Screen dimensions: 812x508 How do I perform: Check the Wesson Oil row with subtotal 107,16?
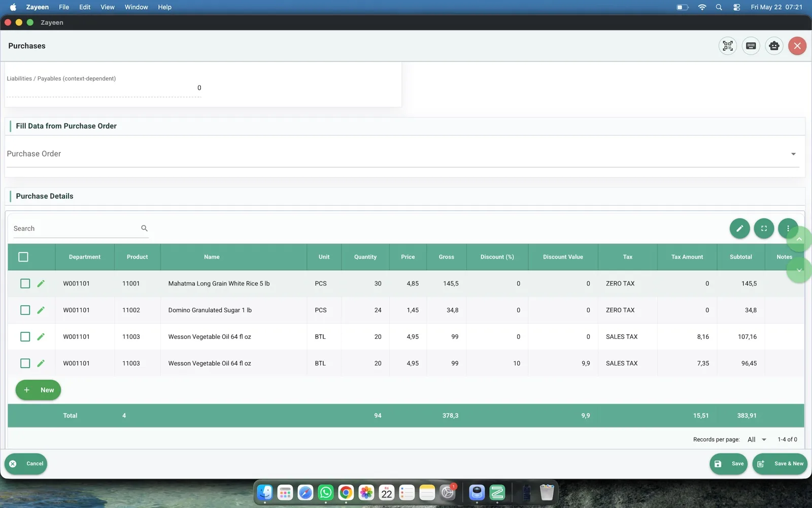coord(25,336)
